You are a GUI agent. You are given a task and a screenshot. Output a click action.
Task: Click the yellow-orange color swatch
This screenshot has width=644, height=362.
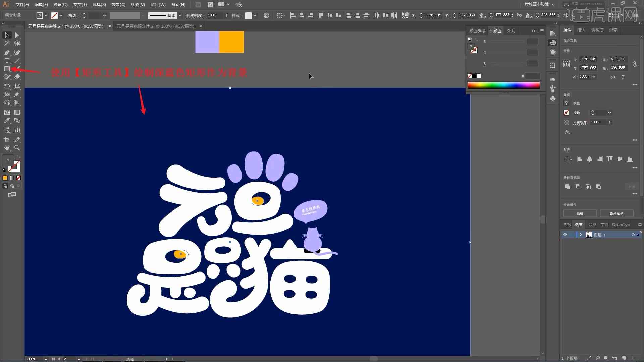(x=231, y=42)
